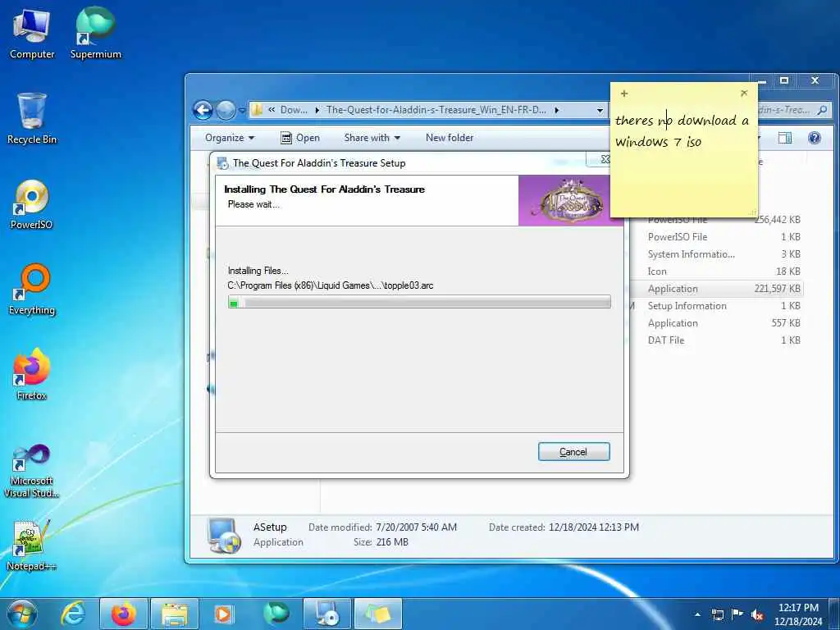The image size is (840, 630).
Task: Open the Action Center flag icon
Action: coord(737,614)
